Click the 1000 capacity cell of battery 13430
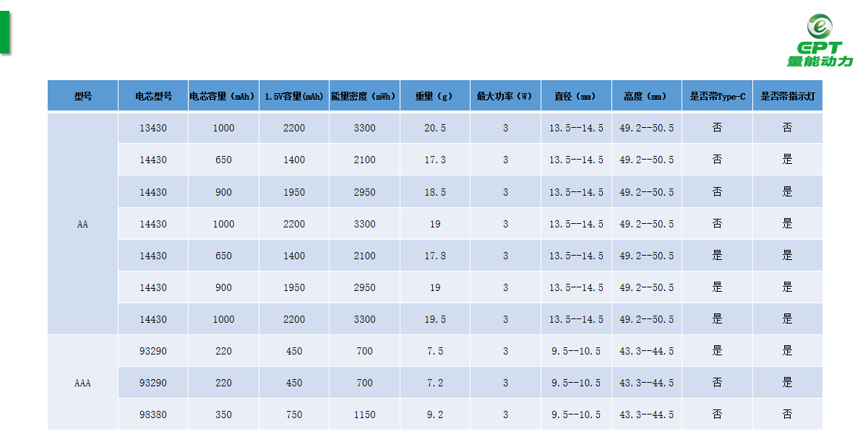The width and height of the screenshot is (868, 447). point(223,128)
